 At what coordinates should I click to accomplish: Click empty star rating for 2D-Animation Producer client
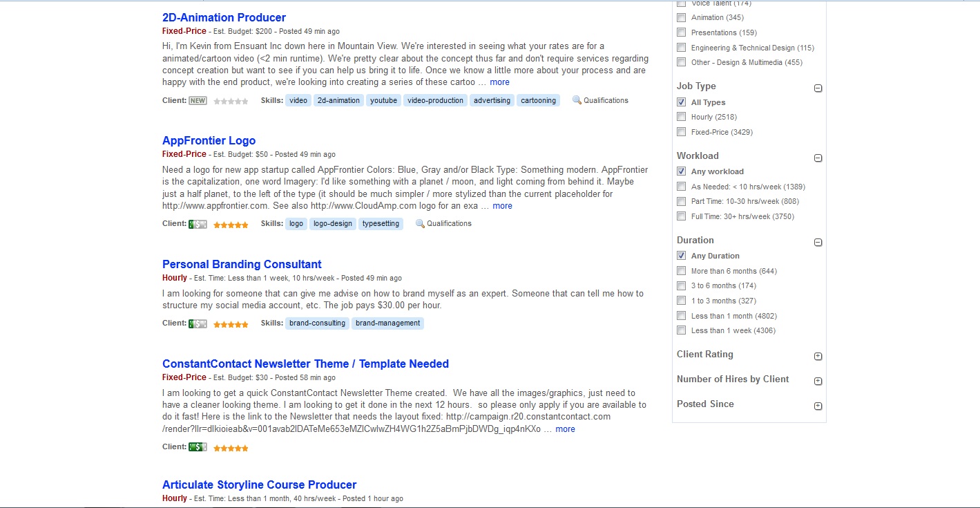pyautogui.click(x=231, y=102)
